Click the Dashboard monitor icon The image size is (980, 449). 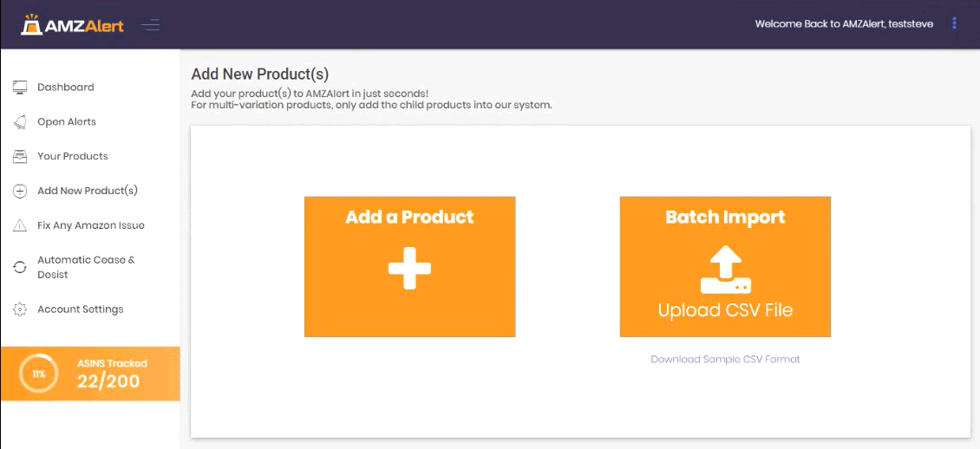click(x=20, y=88)
